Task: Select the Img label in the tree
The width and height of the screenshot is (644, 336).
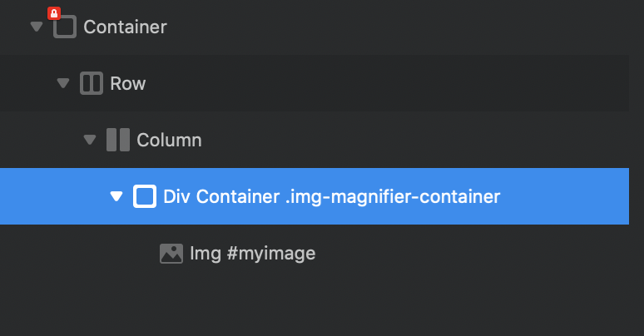Action: [205, 253]
